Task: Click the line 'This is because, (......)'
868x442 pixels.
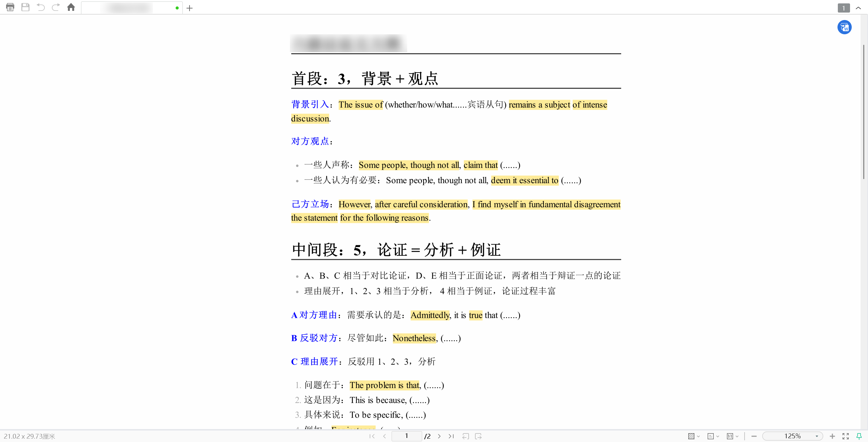Action: tap(390, 400)
